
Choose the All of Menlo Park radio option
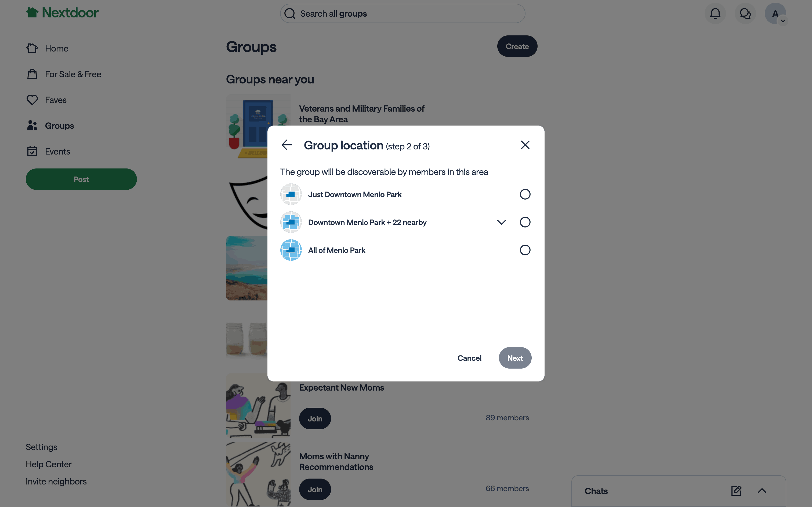click(525, 250)
